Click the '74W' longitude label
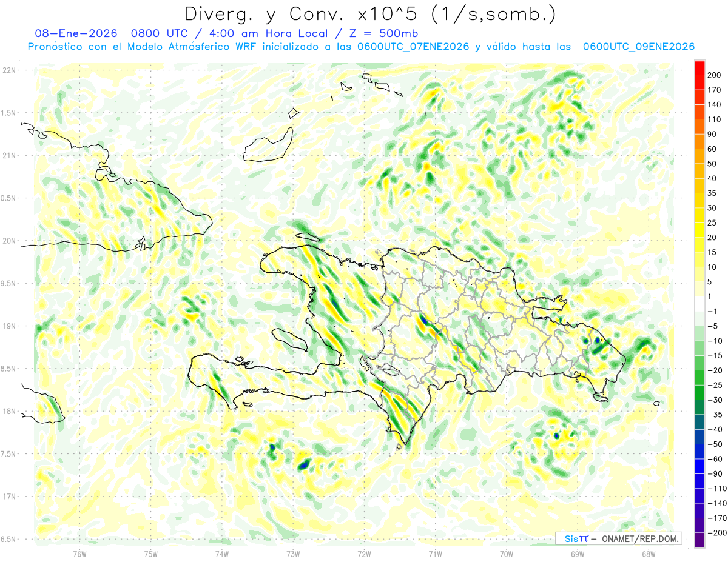Image resolution: width=728 pixels, height=562 pixels. pos(222,554)
